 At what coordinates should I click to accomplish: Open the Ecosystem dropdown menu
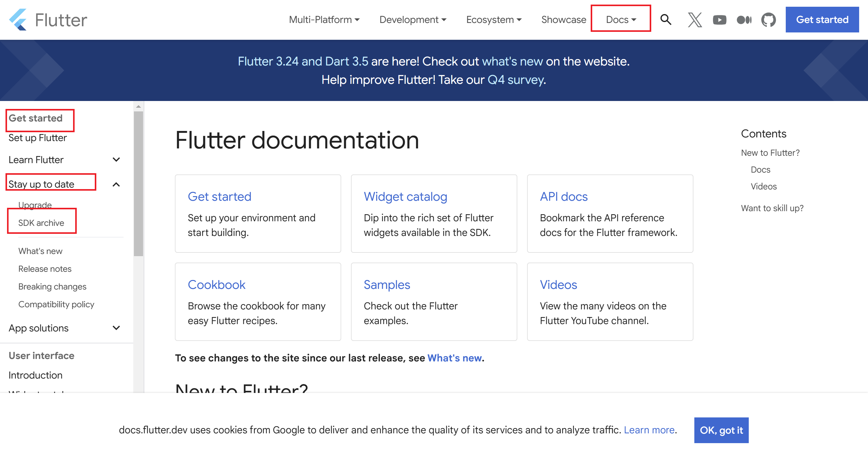494,20
